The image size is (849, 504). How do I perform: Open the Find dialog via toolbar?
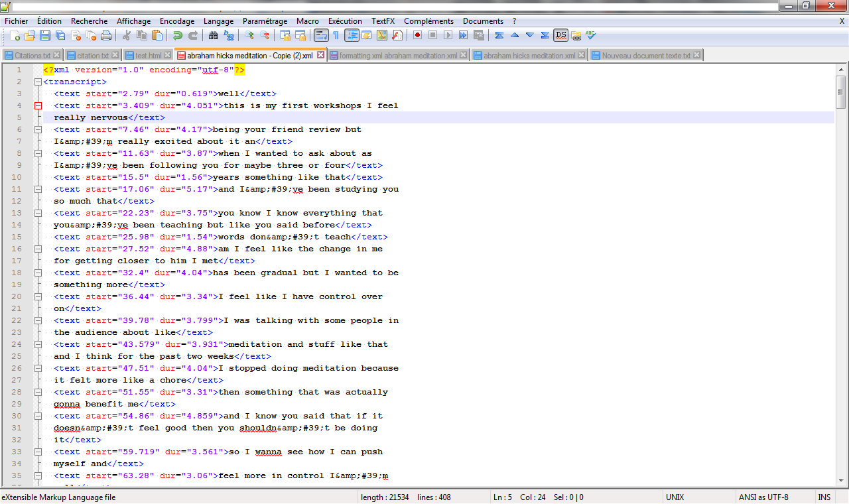[x=214, y=34]
